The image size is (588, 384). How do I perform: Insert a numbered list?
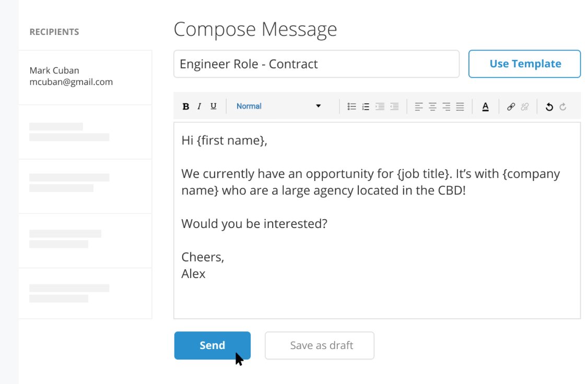[x=366, y=106]
